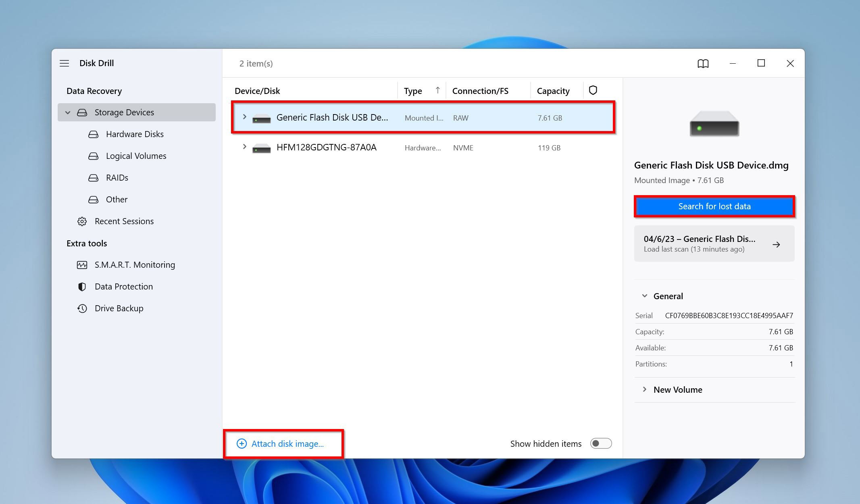Click the S.M.A.R.T. Monitoring graph icon
The image size is (860, 504).
click(x=82, y=265)
